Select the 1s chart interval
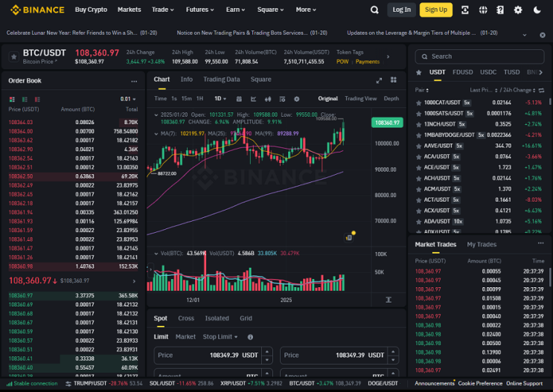This screenshot has width=553, height=392. (174, 99)
